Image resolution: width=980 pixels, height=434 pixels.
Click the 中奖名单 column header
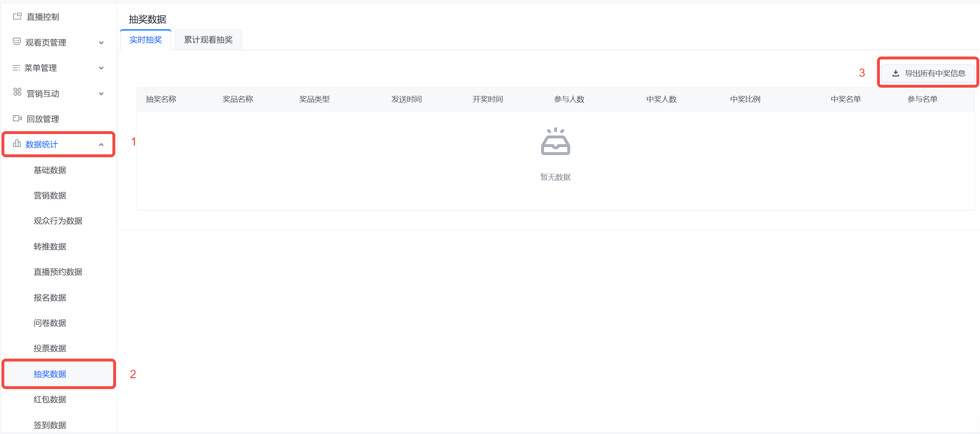[845, 99]
